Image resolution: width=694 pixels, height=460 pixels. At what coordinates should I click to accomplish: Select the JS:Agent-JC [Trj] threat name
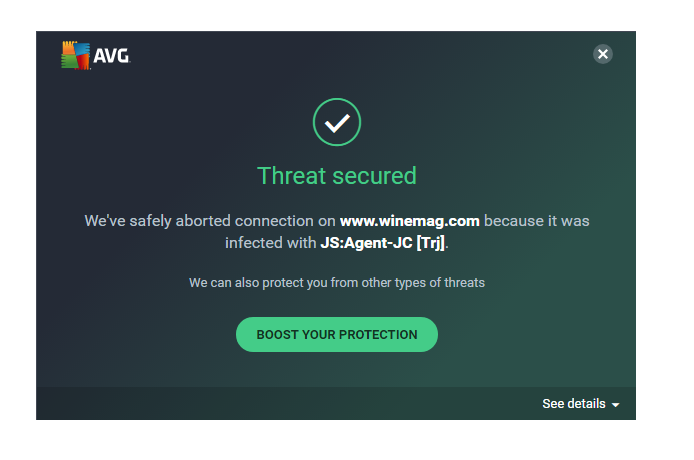pos(382,243)
